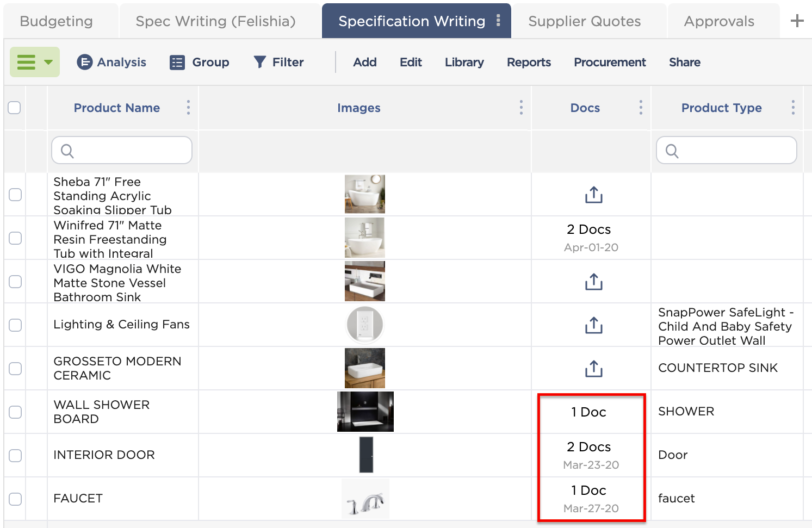Viewport: 812px width, 528px height.
Task: Open Product Name column options menu
Action: pos(189,108)
